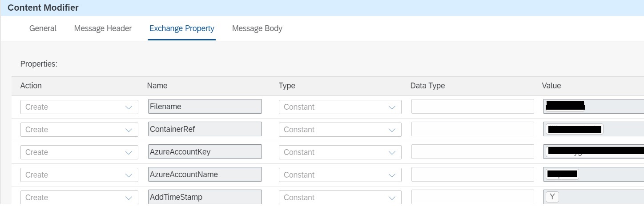Open the Message Header tab

tap(103, 28)
